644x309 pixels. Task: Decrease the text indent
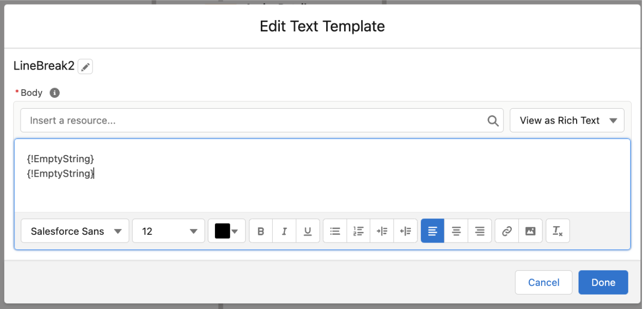click(405, 231)
